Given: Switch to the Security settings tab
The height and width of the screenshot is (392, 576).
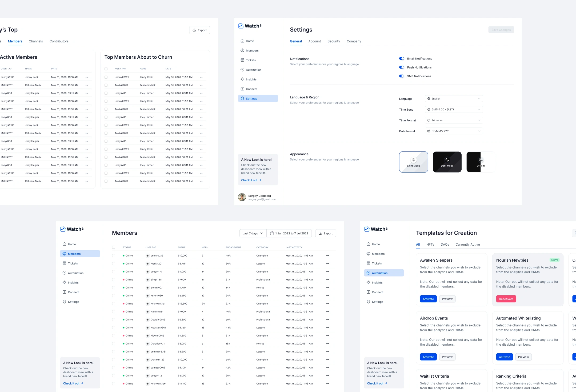Looking at the screenshot, I should click(x=334, y=41).
